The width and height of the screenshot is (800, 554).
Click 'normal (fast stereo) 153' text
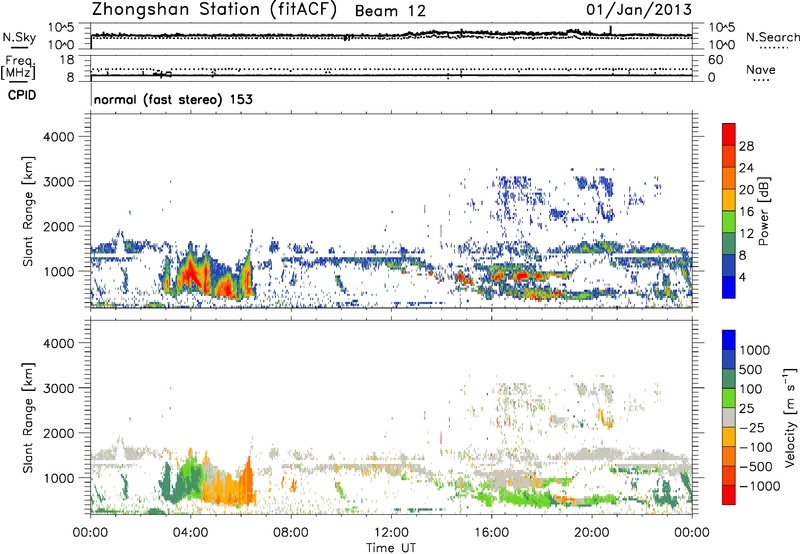click(x=173, y=99)
